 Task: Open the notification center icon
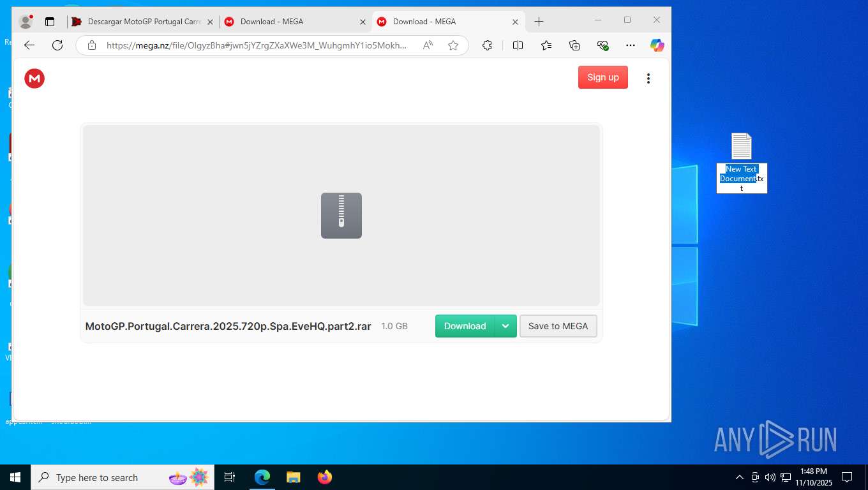(x=847, y=477)
